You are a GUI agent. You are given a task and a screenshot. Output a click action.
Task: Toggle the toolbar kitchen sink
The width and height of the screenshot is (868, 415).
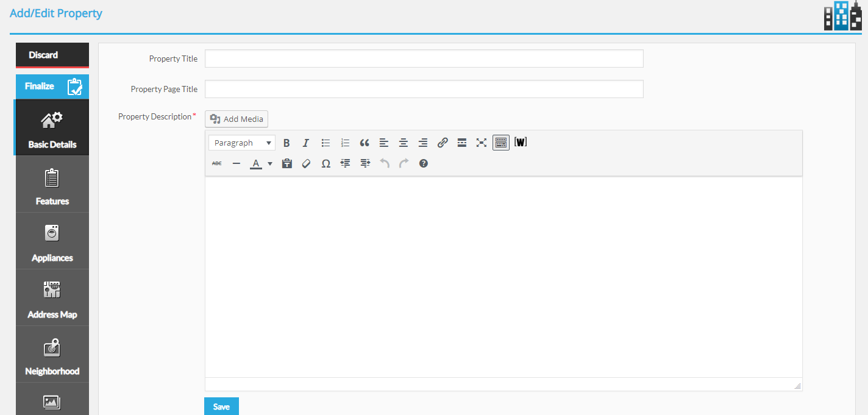pos(501,143)
